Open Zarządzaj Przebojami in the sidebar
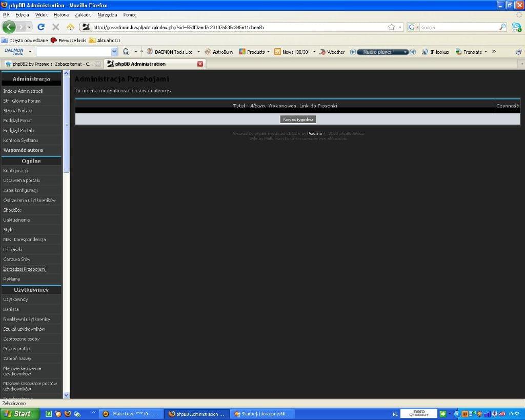Viewport: 525px width, 420px height. point(25,269)
